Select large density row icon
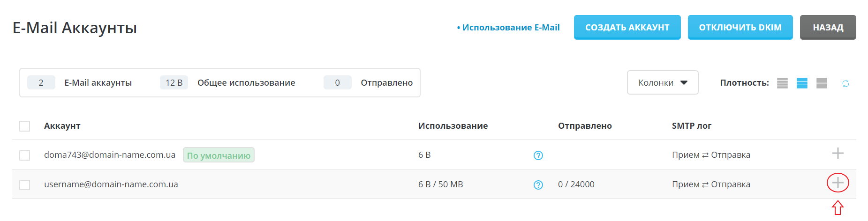This screenshot has height=221, width=868. 822,83
